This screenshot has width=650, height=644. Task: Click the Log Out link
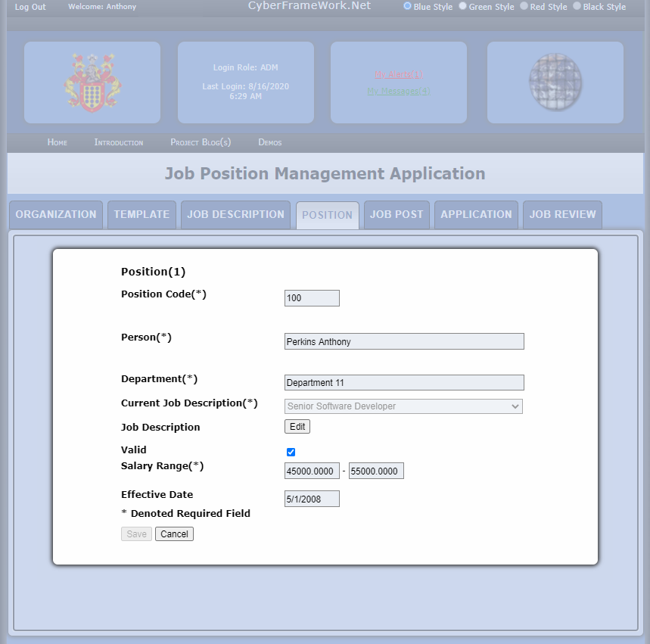click(30, 7)
